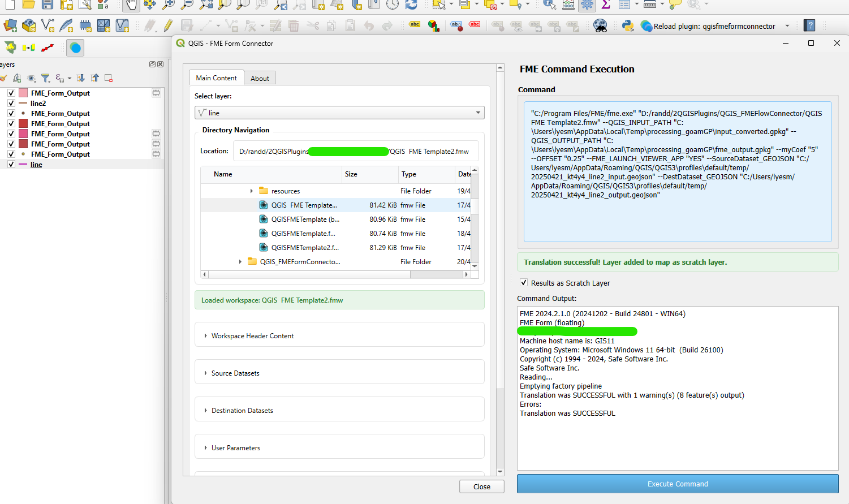Click memory-layer indicator on the top FME_Form_Output layer
The width and height of the screenshot is (849, 504).
[x=156, y=93]
